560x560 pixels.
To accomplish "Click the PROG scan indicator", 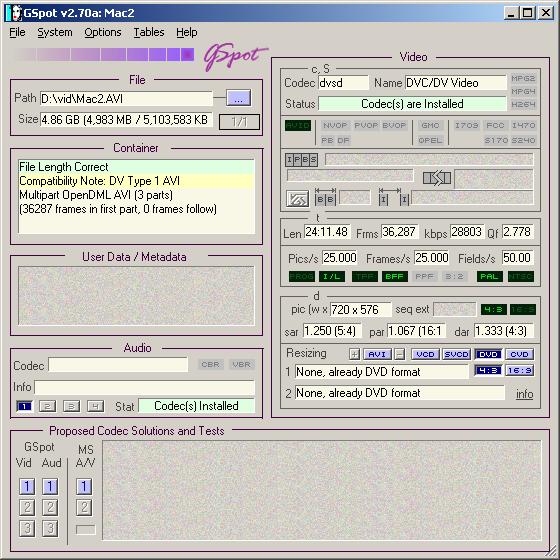I will [x=301, y=276].
